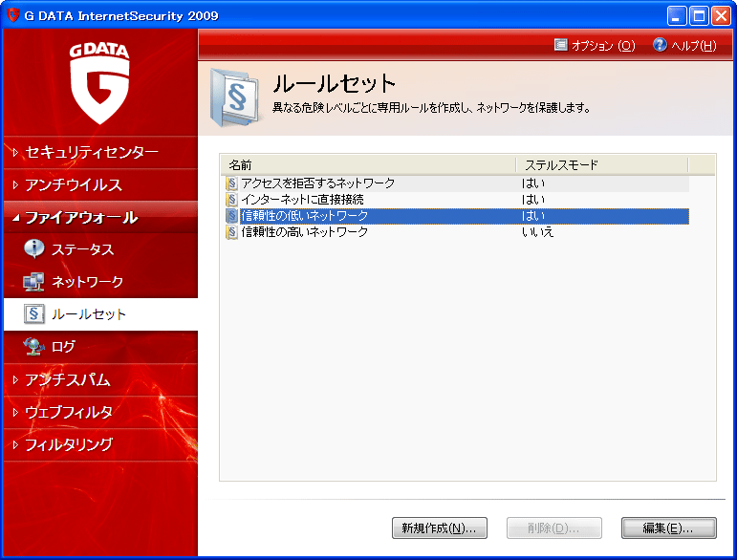Sort by the 名前 column header

pyautogui.click(x=368, y=165)
